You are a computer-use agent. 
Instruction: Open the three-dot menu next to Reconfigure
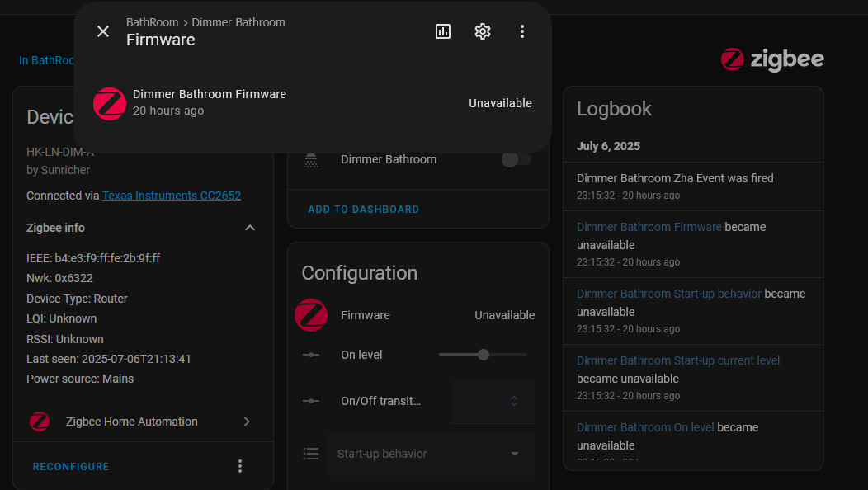pyautogui.click(x=240, y=466)
